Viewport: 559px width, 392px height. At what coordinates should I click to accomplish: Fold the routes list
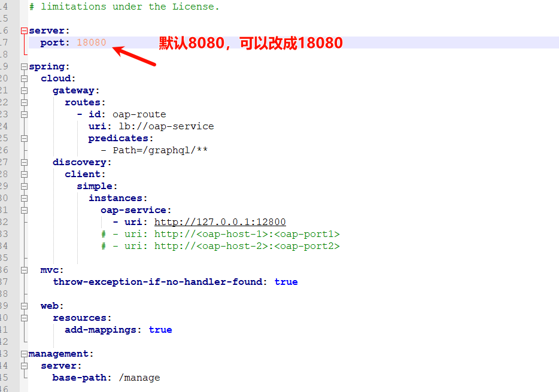click(x=24, y=102)
